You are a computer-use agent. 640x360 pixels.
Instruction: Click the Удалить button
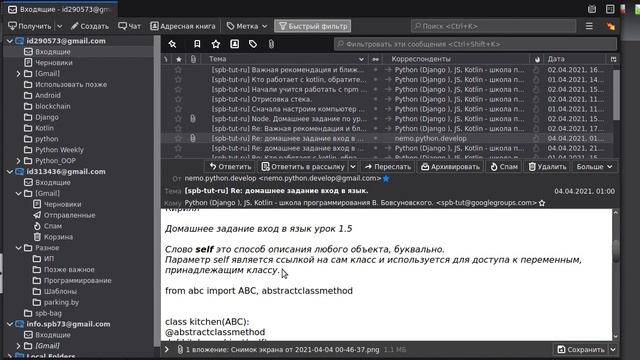(x=547, y=167)
